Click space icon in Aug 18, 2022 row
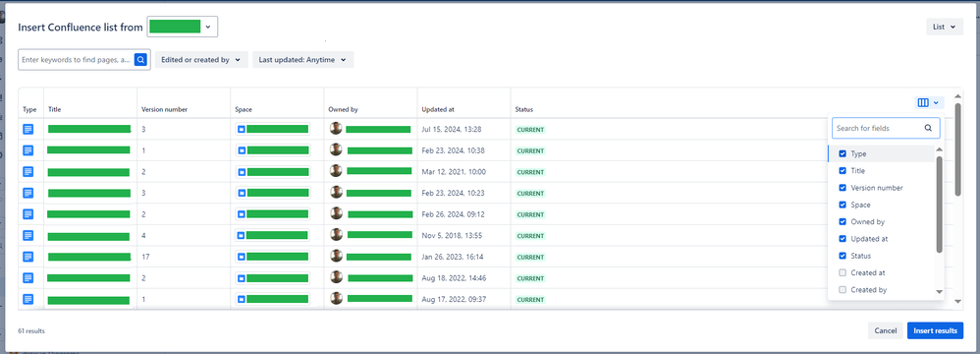The height and width of the screenshot is (354, 980). [242, 278]
